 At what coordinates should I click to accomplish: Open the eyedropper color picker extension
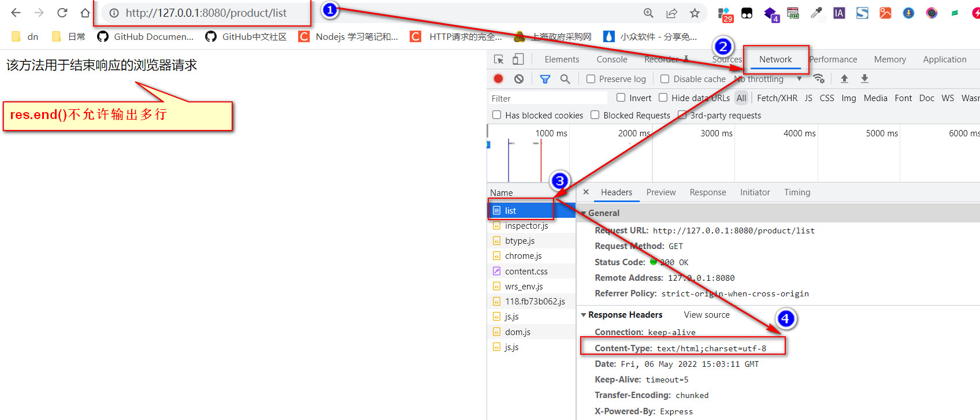(816, 13)
